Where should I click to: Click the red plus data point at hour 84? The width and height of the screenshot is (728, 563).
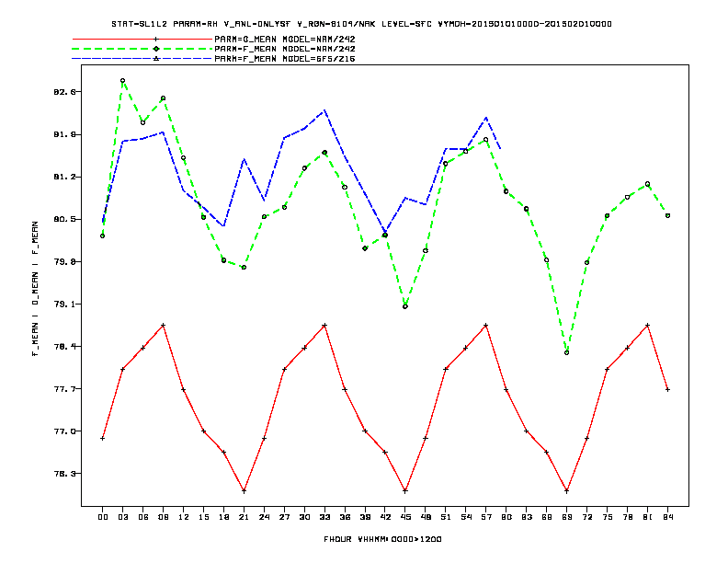point(667,390)
